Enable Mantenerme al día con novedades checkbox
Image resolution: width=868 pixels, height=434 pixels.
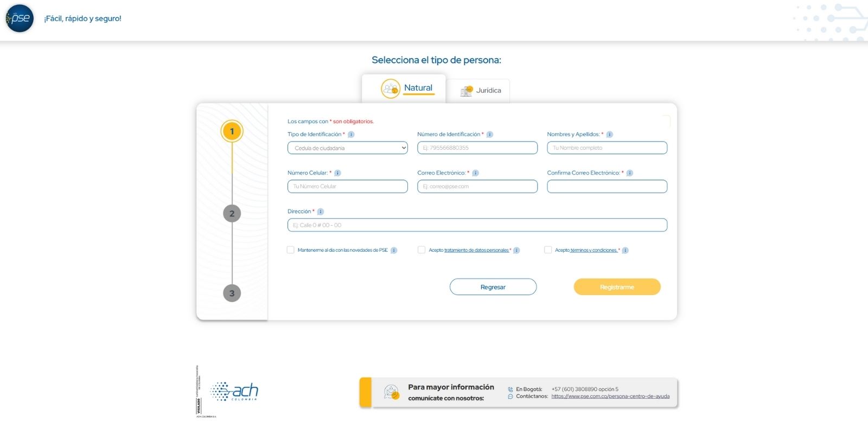pos(290,250)
